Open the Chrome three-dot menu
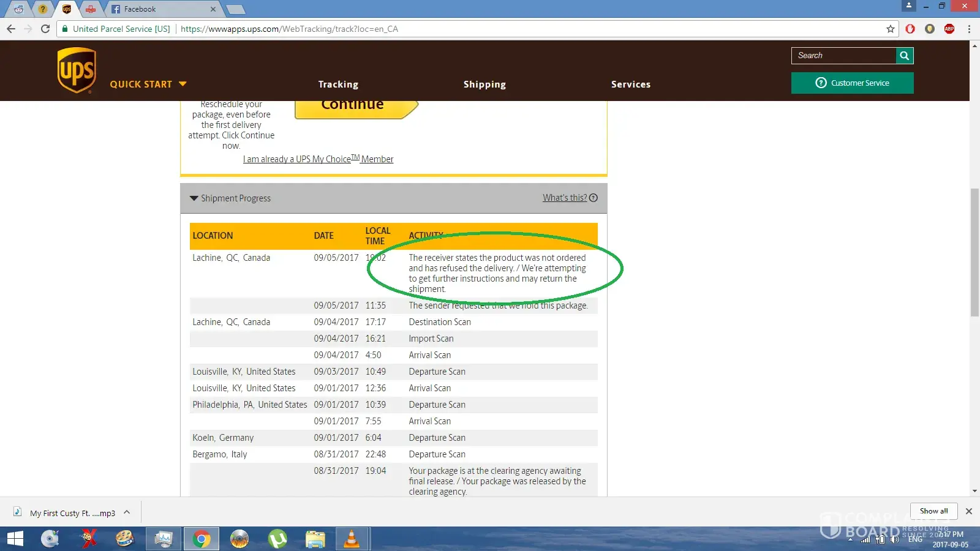This screenshot has width=980, height=551. click(969, 29)
